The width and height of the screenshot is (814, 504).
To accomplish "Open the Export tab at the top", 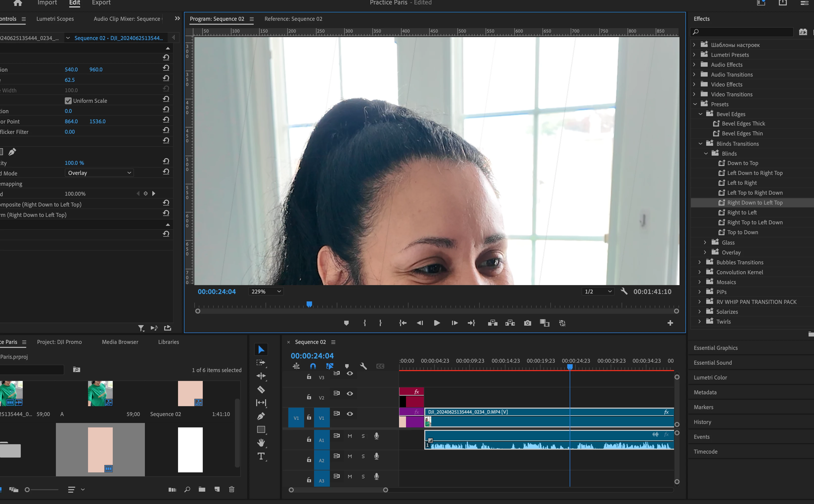I will click(x=101, y=3).
